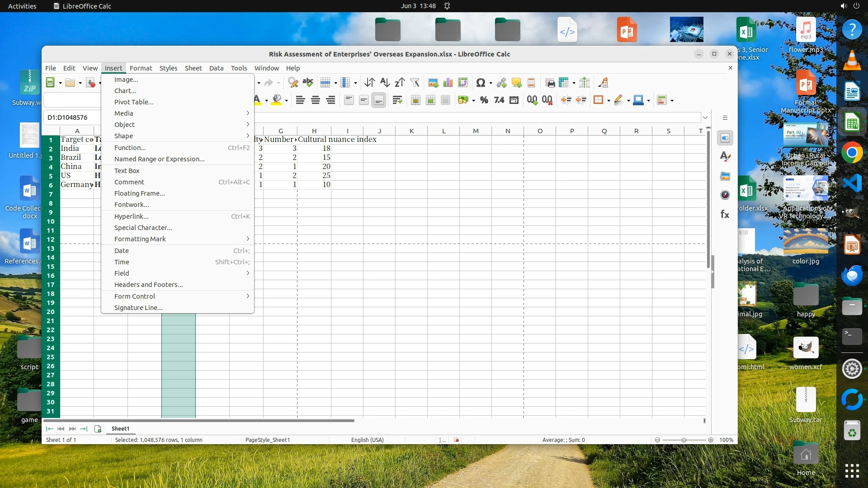Open the Navigator compass sidebar icon
Viewport: 868px width, 488px height.
point(725,195)
